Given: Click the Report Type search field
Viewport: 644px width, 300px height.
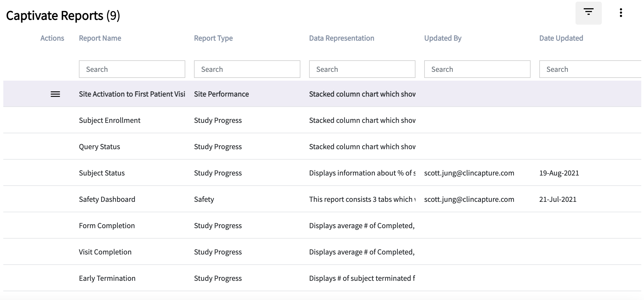Looking at the screenshot, I should point(247,69).
